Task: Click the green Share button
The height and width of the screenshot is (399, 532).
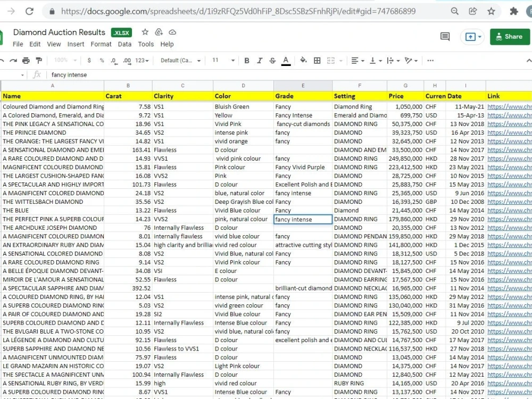Action: (509, 37)
